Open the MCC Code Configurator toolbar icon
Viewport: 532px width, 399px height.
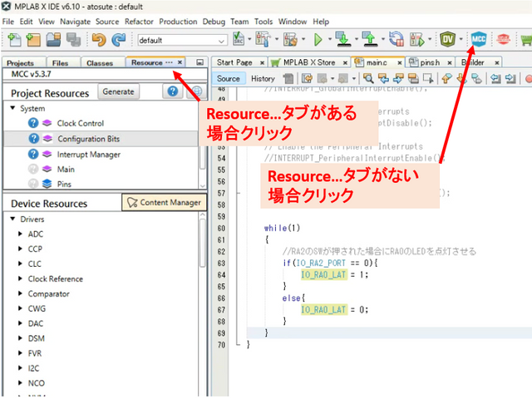(479, 39)
